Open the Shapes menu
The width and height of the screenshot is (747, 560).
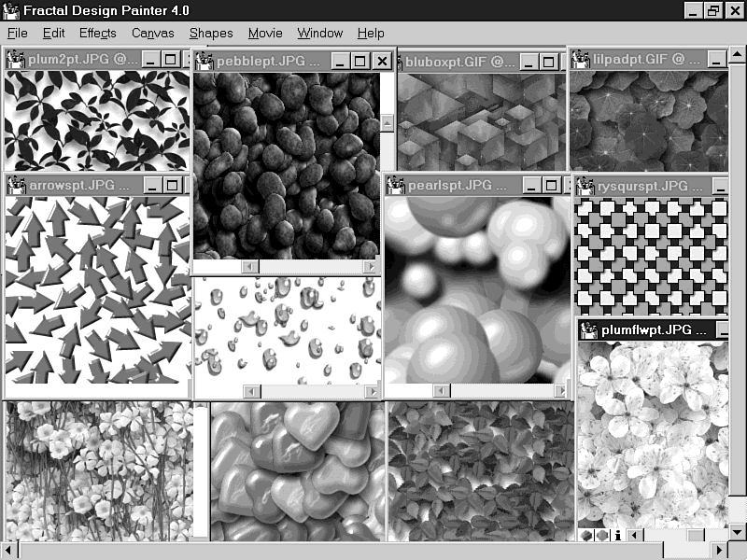[x=211, y=33]
